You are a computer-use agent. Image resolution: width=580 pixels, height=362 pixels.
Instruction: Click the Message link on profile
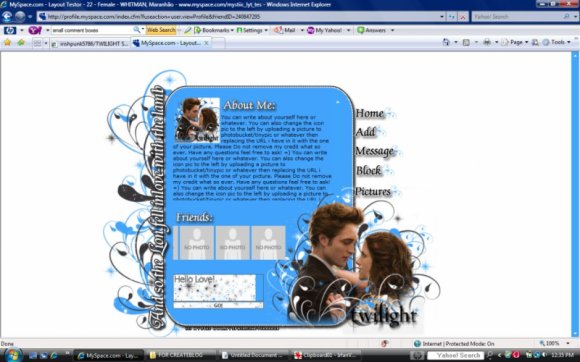(374, 151)
